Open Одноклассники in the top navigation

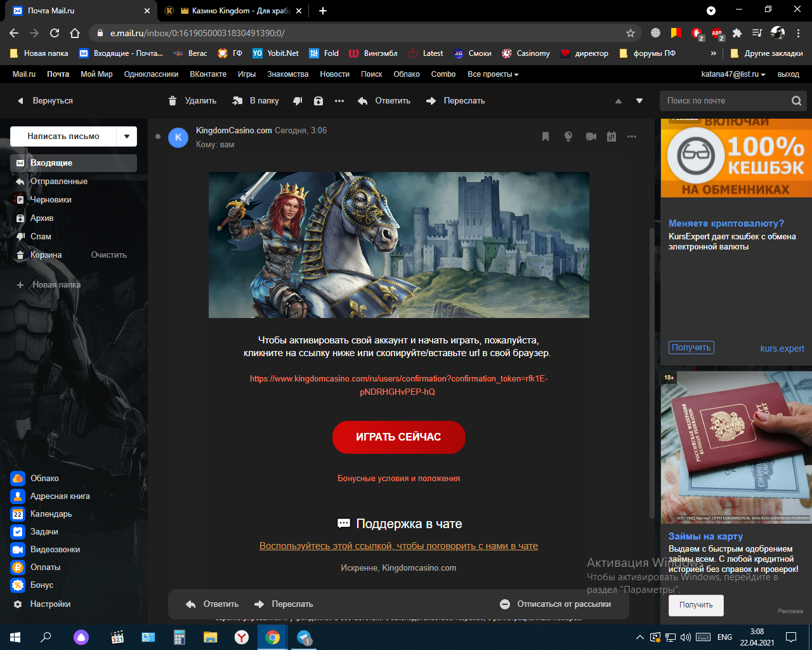click(151, 74)
